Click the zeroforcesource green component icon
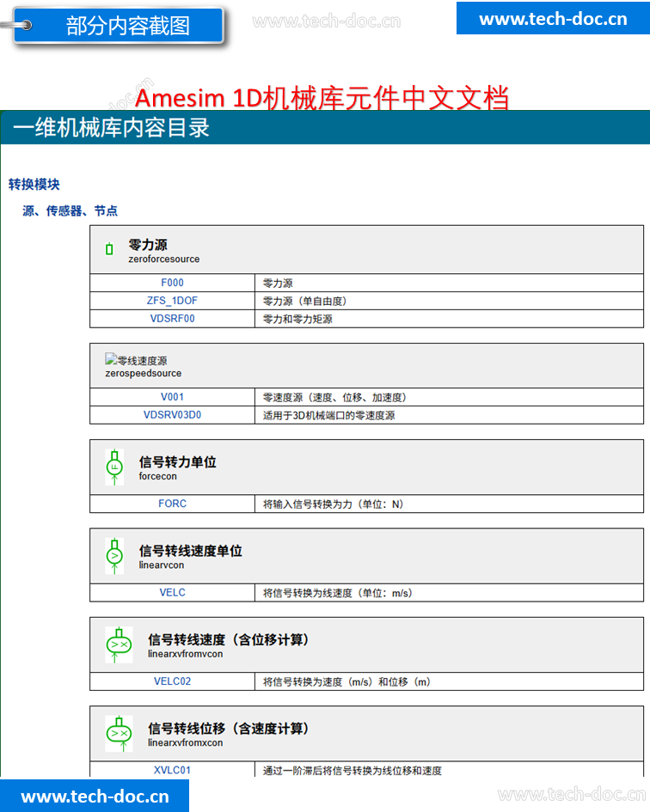 pyautogui.click(x=109, y=249)
